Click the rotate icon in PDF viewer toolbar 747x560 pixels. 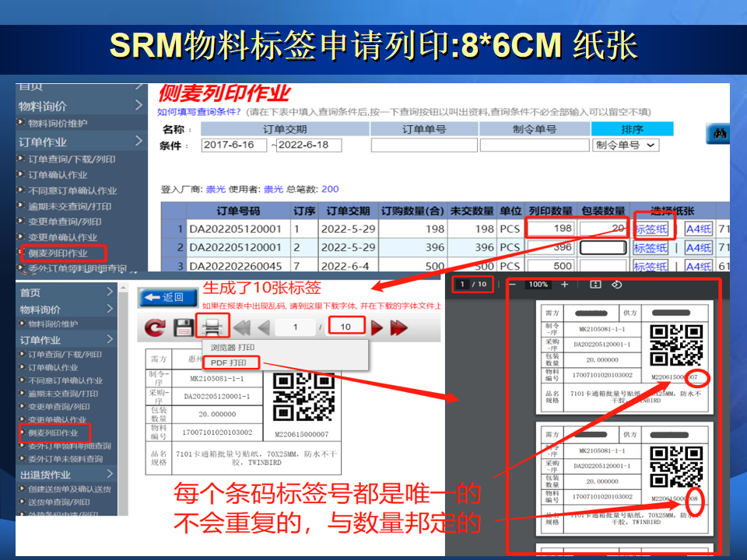(617, 285)
